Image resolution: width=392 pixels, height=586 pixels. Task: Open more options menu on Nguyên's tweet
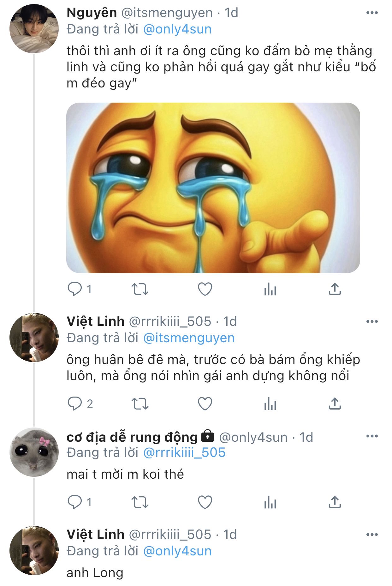tap(372, 13)
